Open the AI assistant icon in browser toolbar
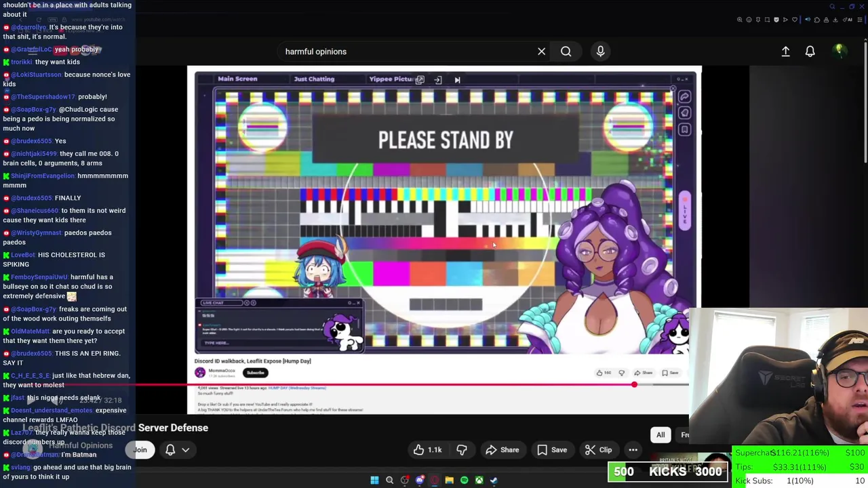Viewport: 868px width, 488px height. coord(846,20)
